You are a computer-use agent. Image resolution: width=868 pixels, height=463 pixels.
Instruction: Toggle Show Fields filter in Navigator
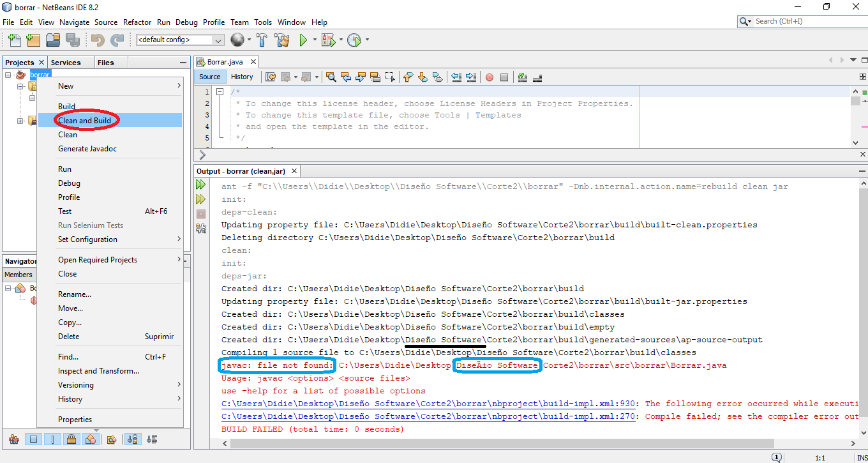[34, 439]
